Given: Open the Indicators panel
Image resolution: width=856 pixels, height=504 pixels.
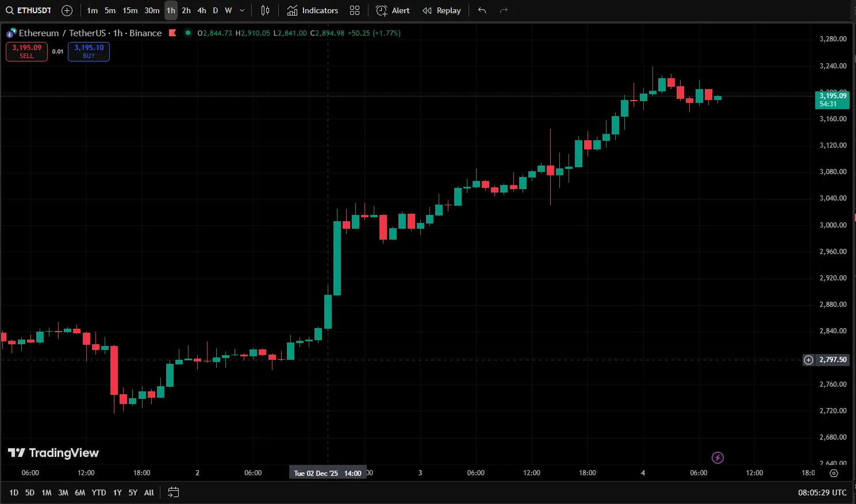Looking at the screenshot, I should click(x=313, y=10).
